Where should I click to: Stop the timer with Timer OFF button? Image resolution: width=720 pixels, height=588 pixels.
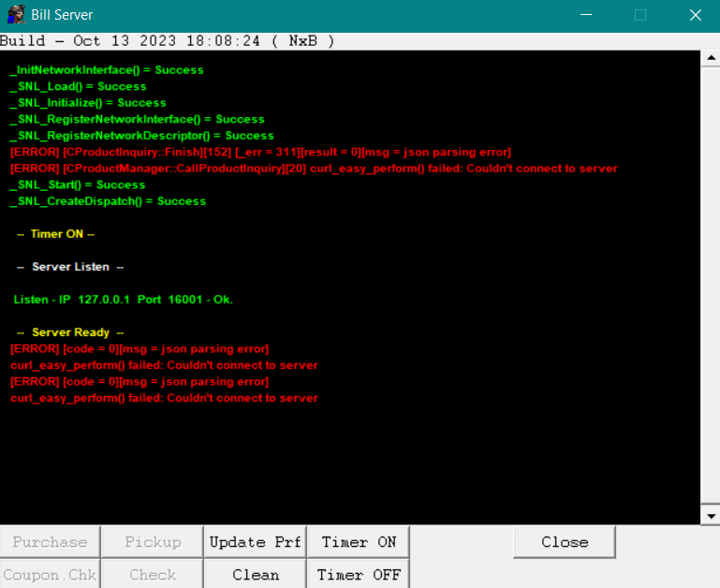click(x=359, y=574)
